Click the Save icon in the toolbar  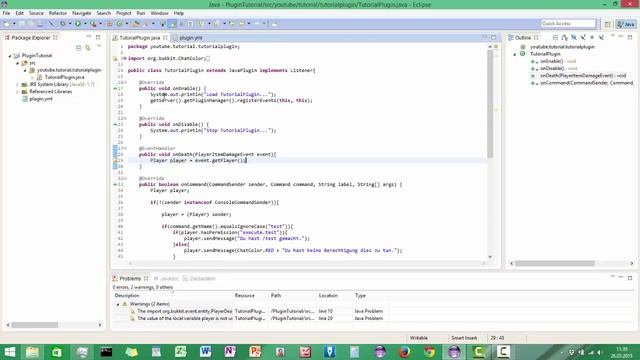pos(22,24)
